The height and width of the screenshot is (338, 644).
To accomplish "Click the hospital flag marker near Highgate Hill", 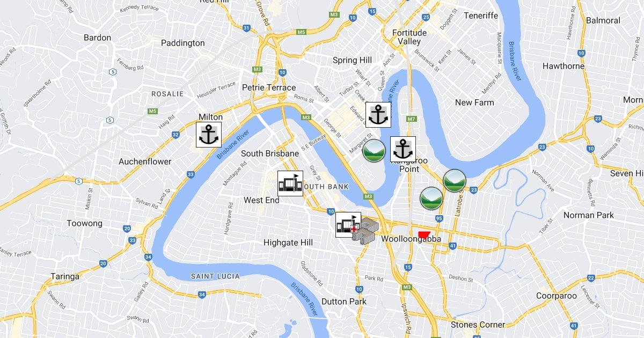I will click(348, 225).
